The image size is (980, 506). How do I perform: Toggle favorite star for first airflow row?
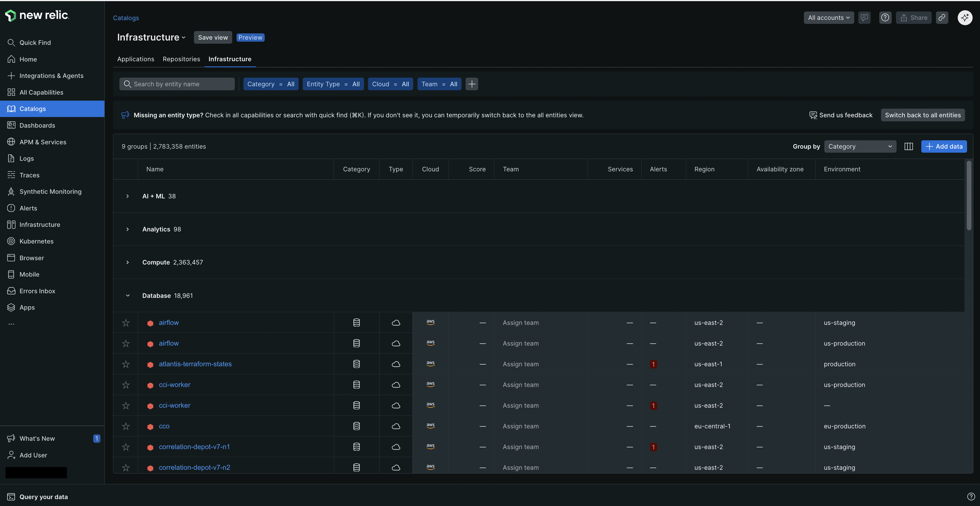tap(125, 322)
